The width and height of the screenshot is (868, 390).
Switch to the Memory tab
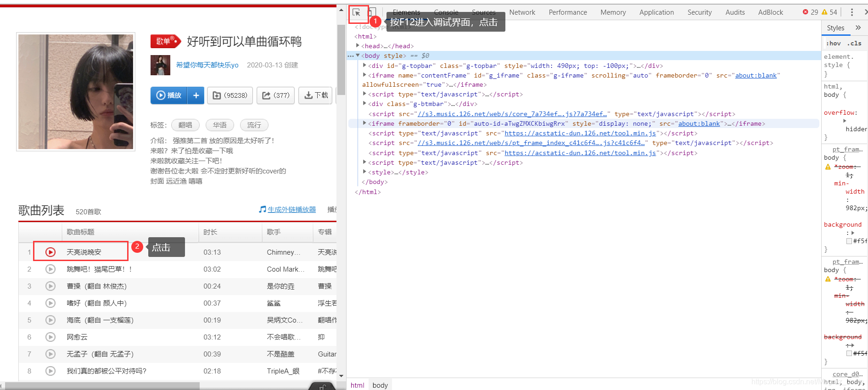coord(613,12)
